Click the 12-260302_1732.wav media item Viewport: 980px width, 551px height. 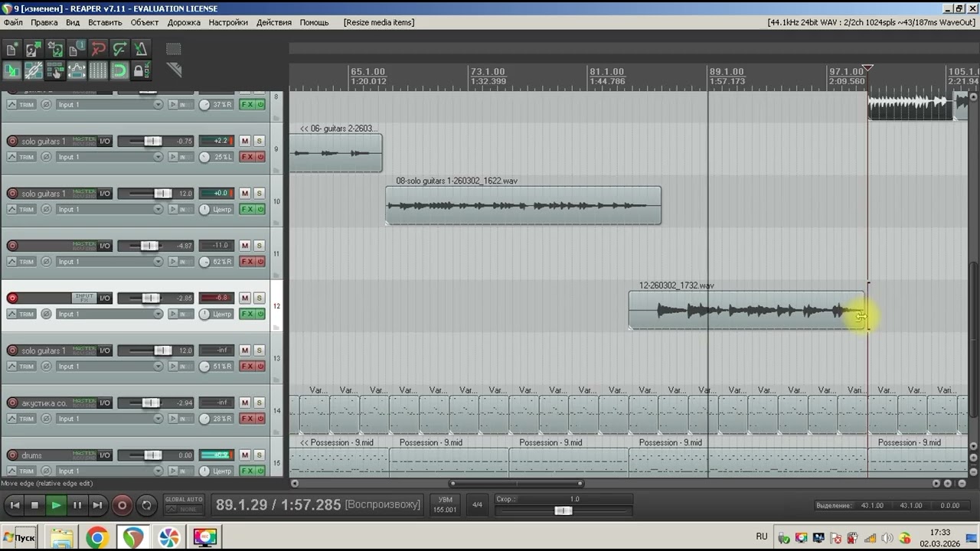click(746, 310)
